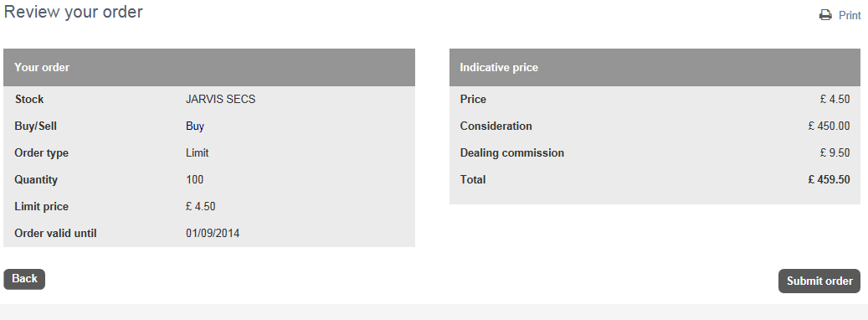Click the 'Order valid until' label
The image size is (868, 320).
(x=55, y=234)
